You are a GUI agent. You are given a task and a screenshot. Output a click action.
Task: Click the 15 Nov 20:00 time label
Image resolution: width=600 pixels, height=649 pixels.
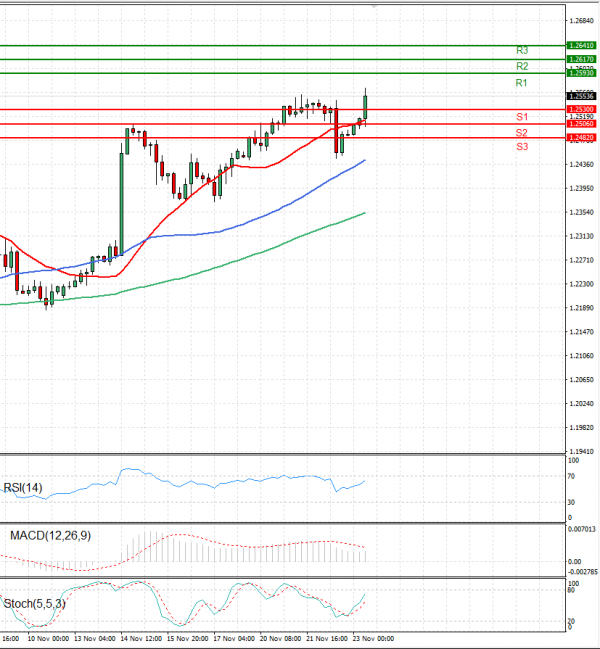click(187, 639)
